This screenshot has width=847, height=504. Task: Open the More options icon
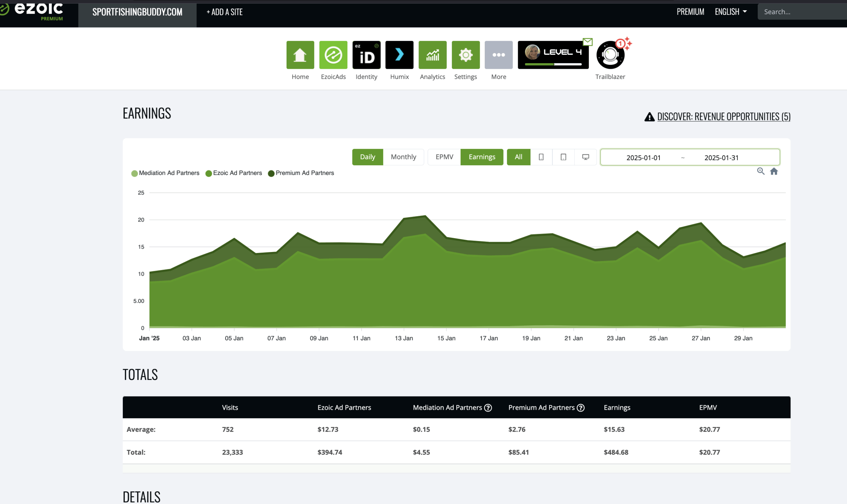(x=498, y=55)
